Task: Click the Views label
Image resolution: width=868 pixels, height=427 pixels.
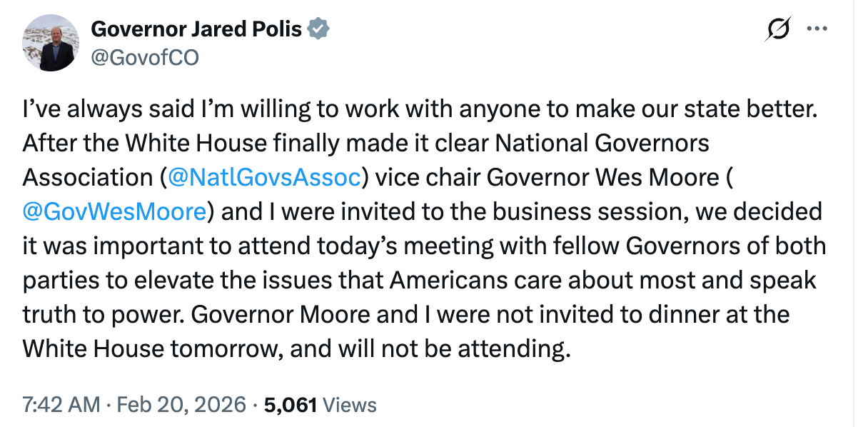Action: (x=350, y=405)
